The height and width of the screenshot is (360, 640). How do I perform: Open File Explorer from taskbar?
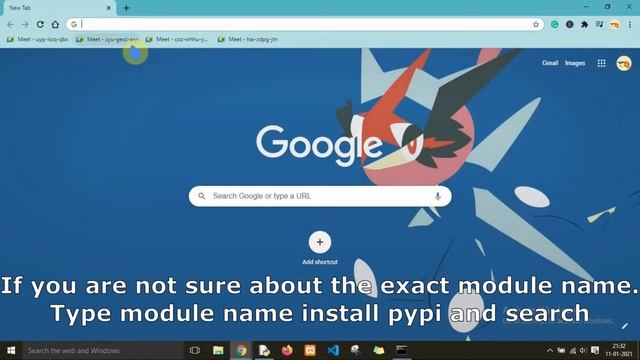218,351
